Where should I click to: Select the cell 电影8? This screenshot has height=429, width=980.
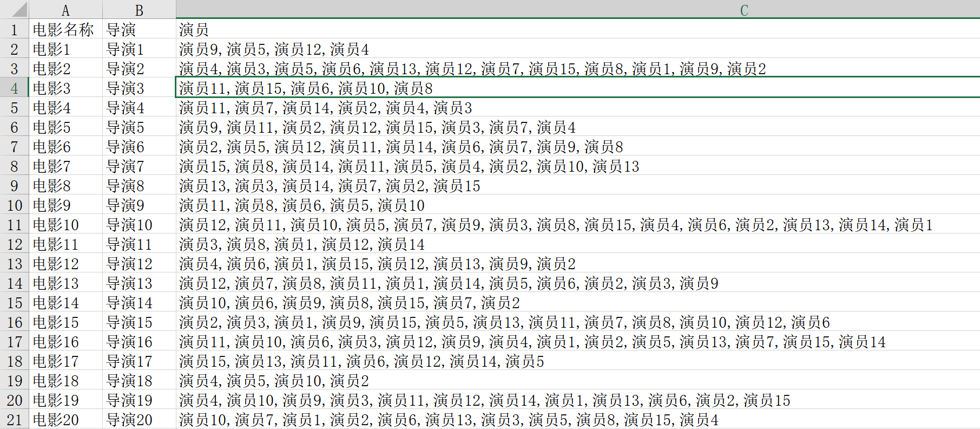[65, 185]
